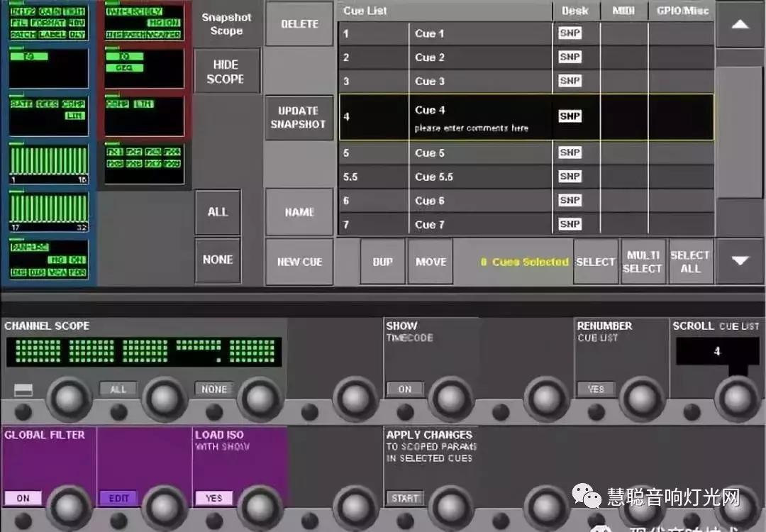This screenshot has height=532, width=766.
Task: Click the channel scope LED matrix display
Action: point(145,351)
